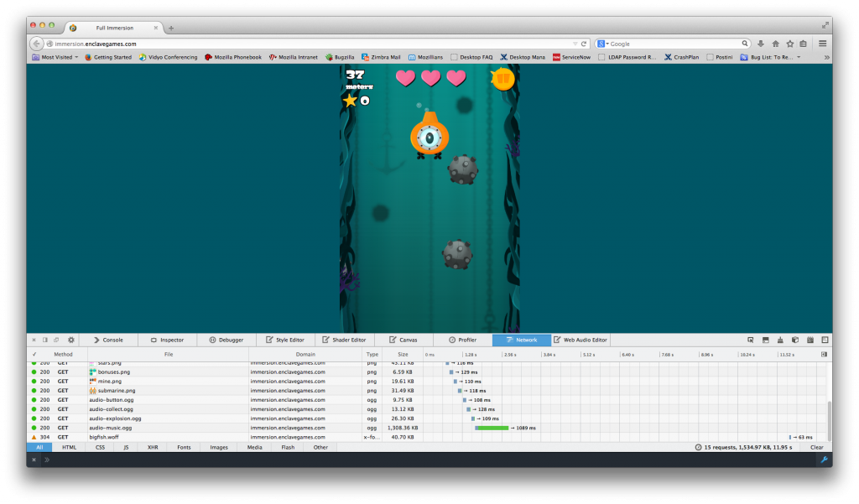Open Getting Started bookmark

pos(108,57)
